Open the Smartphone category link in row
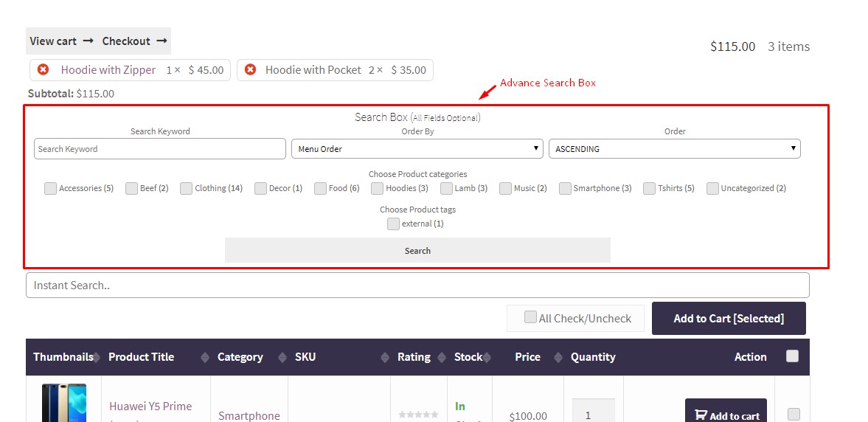 point(249,416)
